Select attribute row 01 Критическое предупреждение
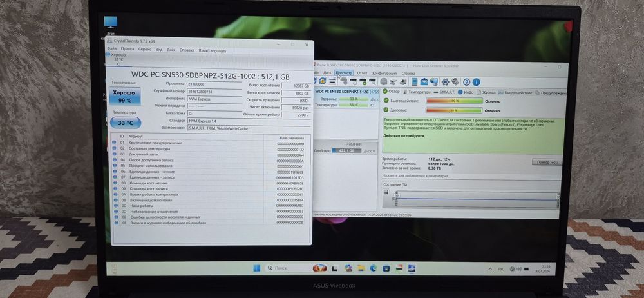The width and height of the screenshot is (644, 298). 209,143
